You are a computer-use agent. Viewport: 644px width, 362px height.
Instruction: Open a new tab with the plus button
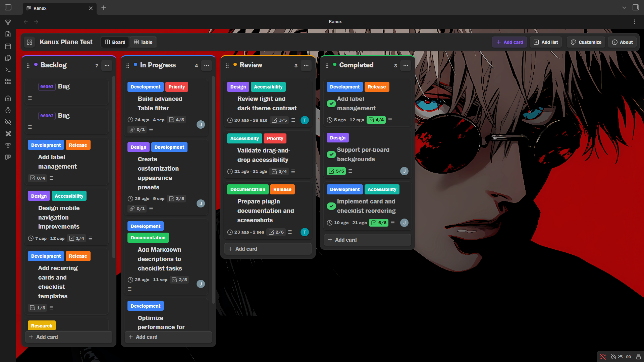(104, 8)
